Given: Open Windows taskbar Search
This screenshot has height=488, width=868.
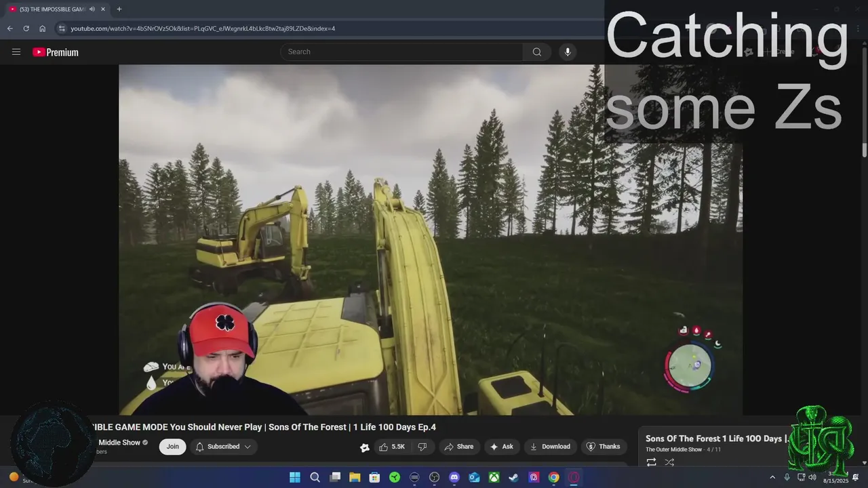Looking at the screenshot, I should tap(315, 477).
